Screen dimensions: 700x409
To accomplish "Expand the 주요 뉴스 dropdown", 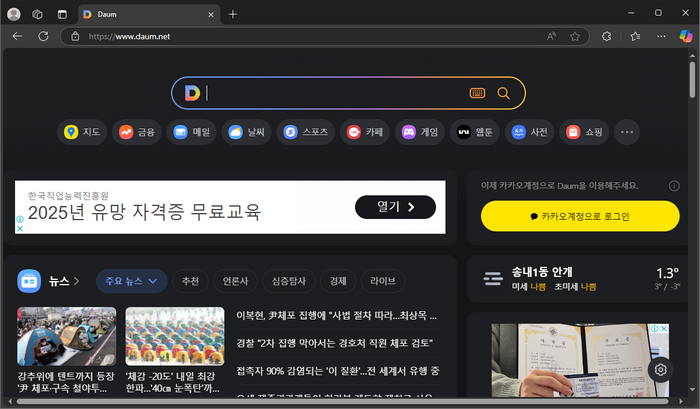I will (132, 281).
